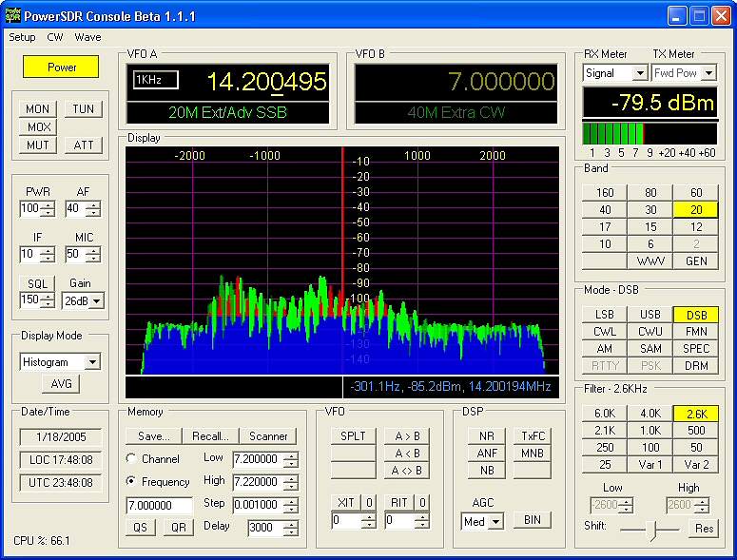
Task: Open the CW menu
Action: coord(55,37)
